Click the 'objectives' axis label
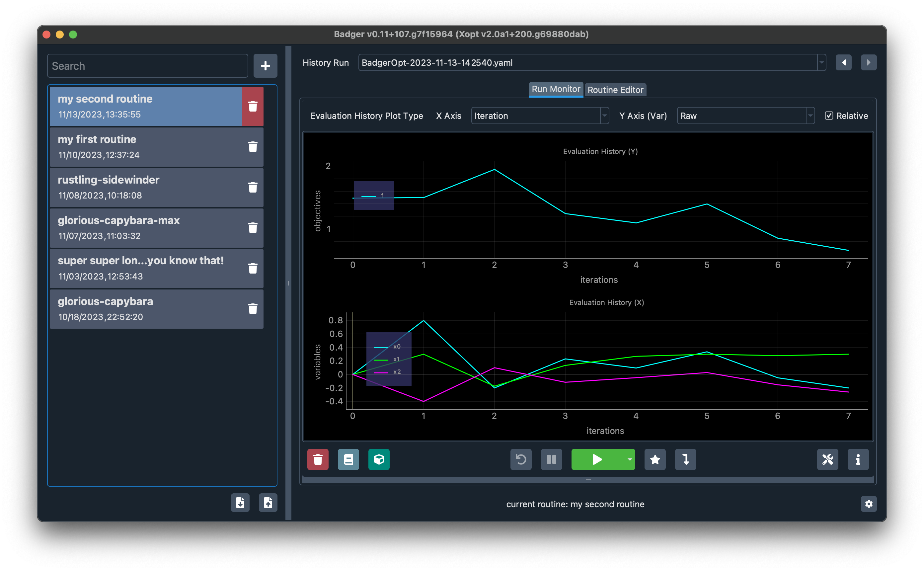924x571 pixels. pyautogui.click(x=317, y=211)
